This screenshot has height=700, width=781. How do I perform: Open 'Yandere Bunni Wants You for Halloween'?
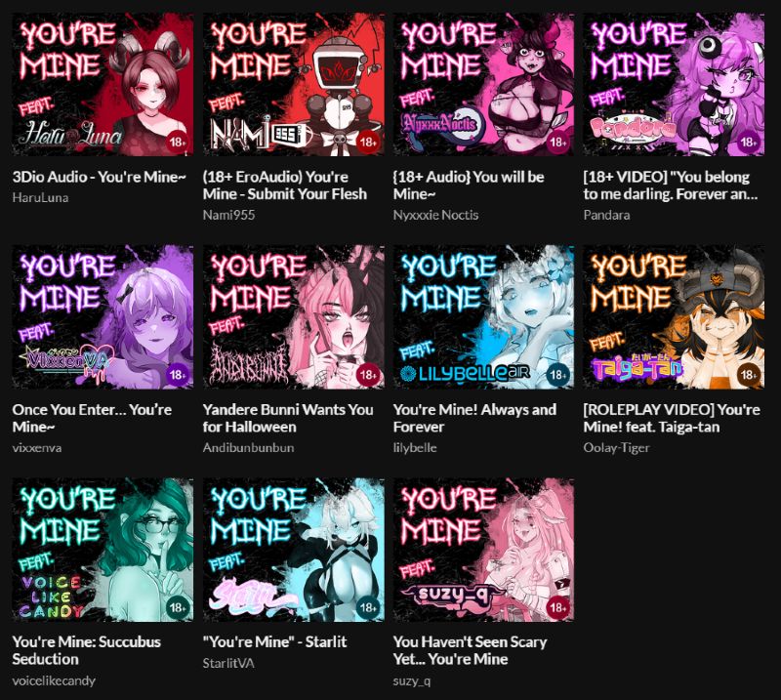[288, 418]
